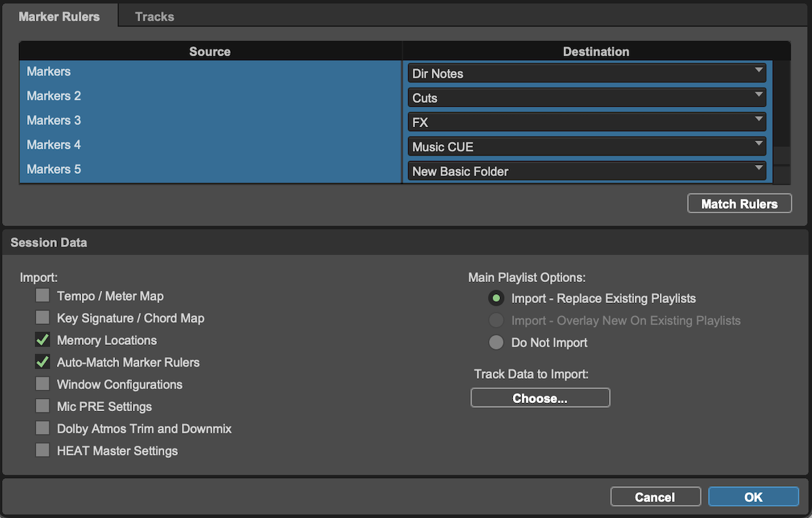
Task: Select Markers 3 in the Source list
Action: pyautogui.click(x=53, y=120)
